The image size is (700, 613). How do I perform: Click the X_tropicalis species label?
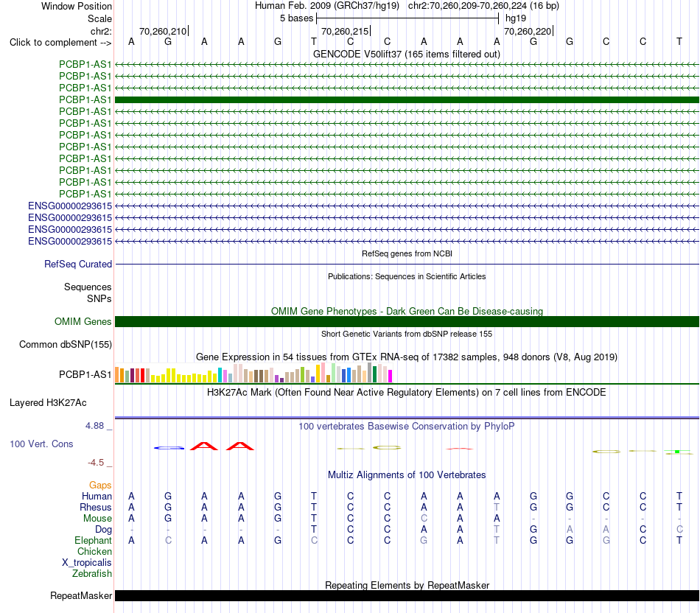[87, 563]
